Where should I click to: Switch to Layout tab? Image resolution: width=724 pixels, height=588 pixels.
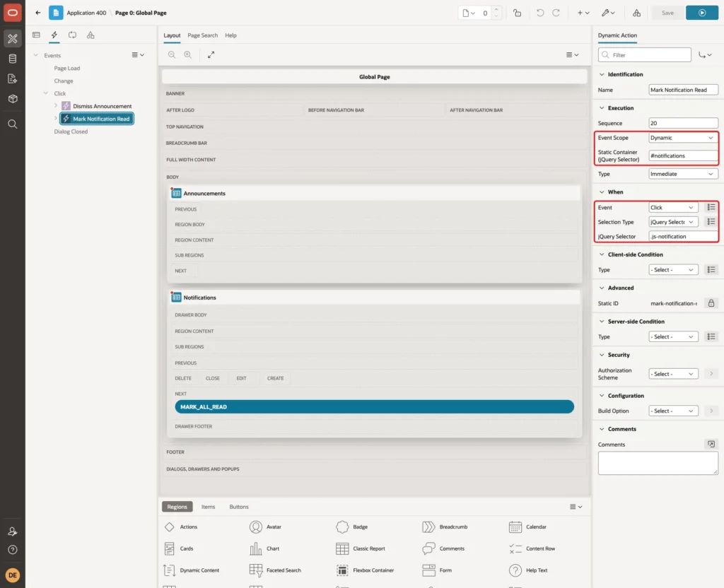pyautogui.click(x=172, y=35)
